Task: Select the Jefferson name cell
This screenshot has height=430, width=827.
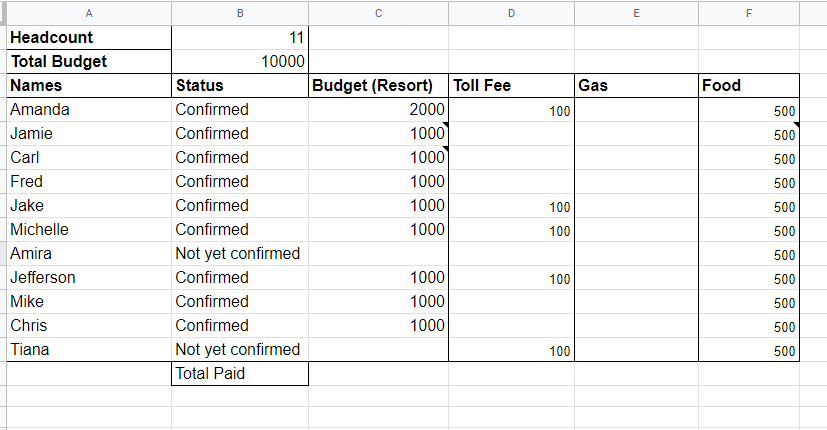Action: (89, 278)
